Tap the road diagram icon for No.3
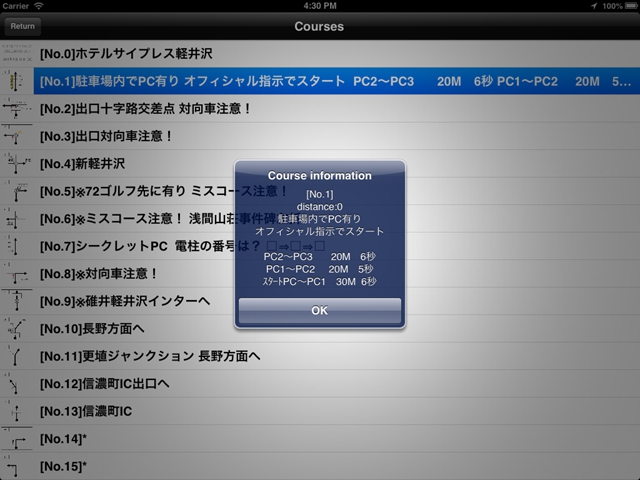Image resolution: width=640 pixels, height=480 pixels. point(17,136)
